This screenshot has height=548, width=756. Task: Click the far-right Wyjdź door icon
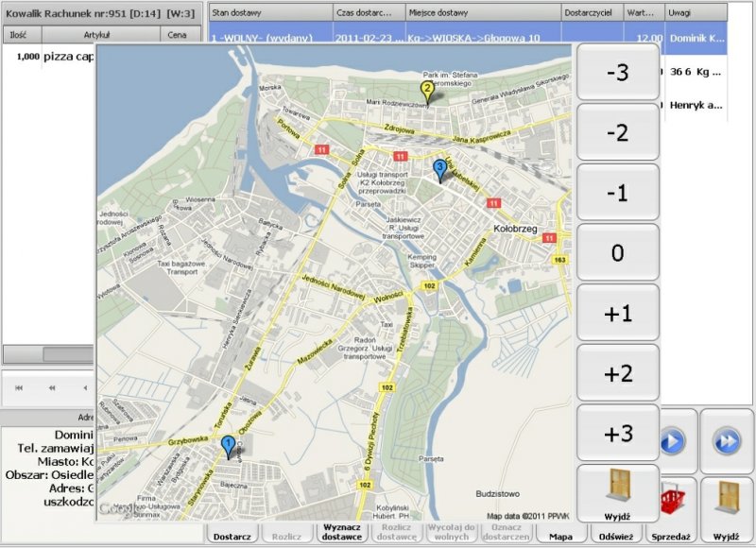[x=726, y=499]
